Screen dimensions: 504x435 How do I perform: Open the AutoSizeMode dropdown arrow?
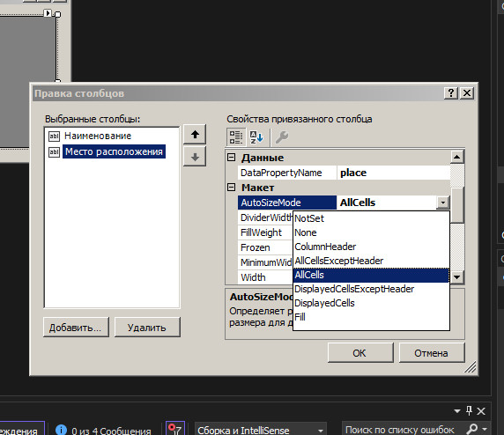click(443, 203)
